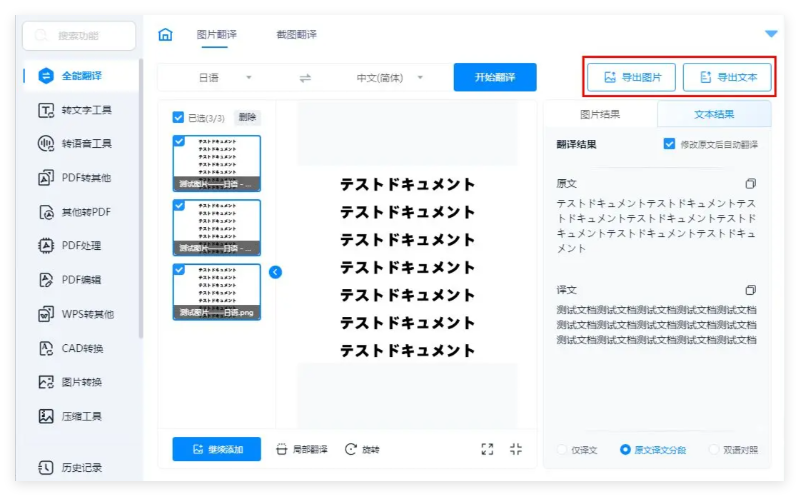Click 导出文本 button
800x496 pixels.
coord(727,78)
